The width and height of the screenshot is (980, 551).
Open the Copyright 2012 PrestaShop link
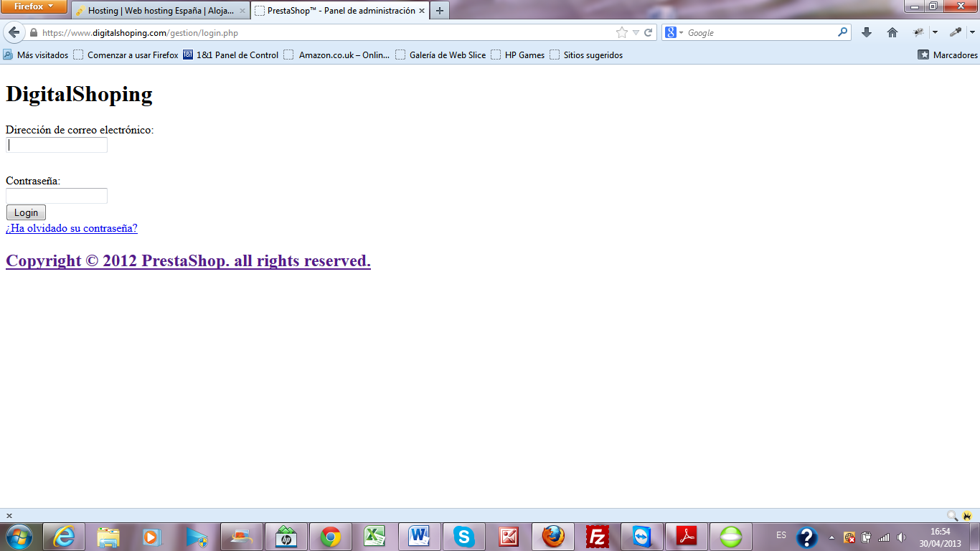point(188,260)
